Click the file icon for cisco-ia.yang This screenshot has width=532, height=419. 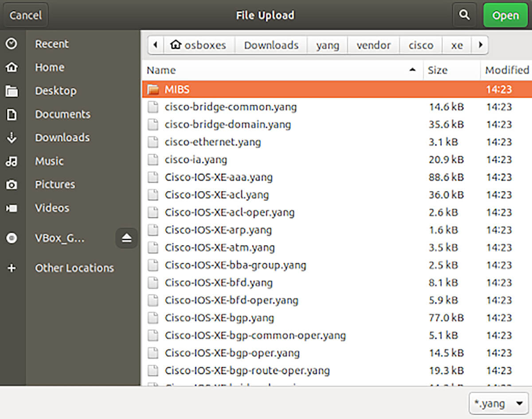point(153,160)
